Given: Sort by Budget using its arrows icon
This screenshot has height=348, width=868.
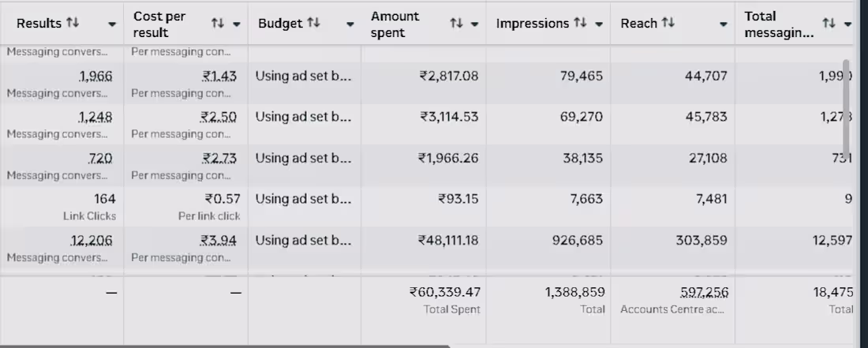Looking at the screenshot, I should pos(313,24).
